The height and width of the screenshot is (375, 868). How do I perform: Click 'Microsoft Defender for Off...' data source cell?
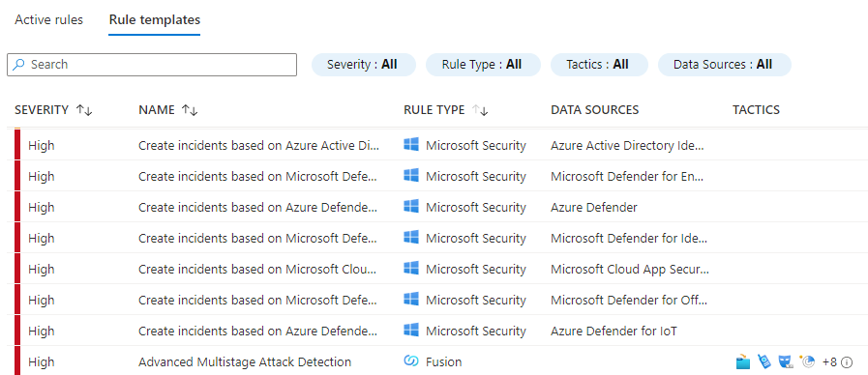click(629, 301)
